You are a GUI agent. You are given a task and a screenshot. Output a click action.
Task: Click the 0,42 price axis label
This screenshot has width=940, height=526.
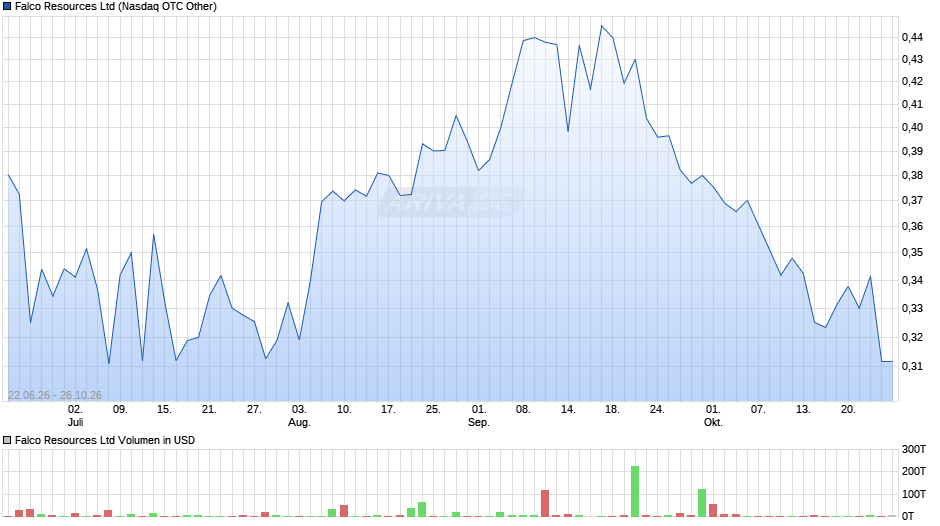[912, 81]
